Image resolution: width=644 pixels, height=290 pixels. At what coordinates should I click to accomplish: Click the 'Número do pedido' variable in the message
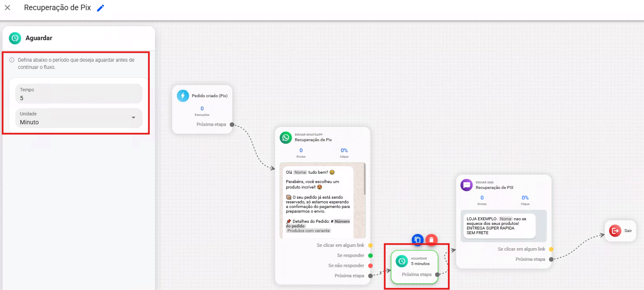pyautogui.click(x=318, y=224)
